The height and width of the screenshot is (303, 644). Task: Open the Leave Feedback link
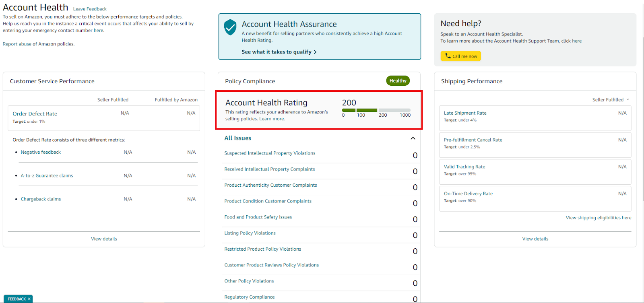(90, 9)
